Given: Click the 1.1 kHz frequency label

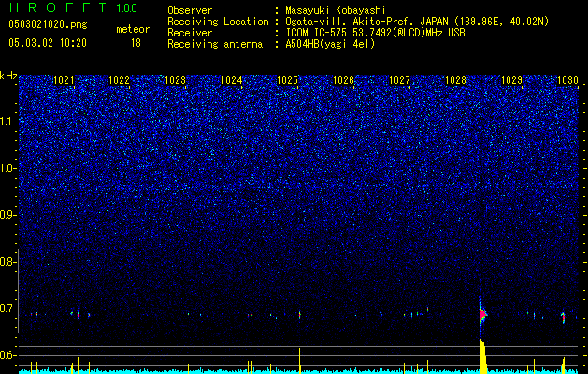Looking at the screenshot, I should pyautogui.click(x=7, y=122).
